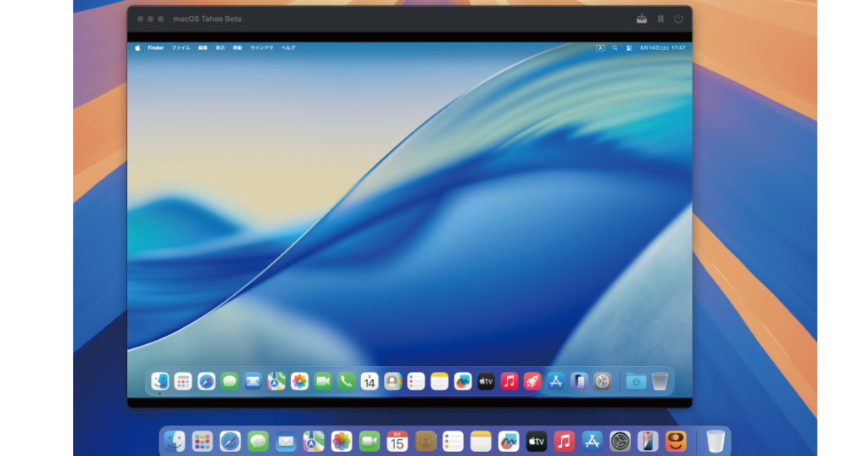
Task: Open Photos in the host dock
Action: (x=342, y=441)
